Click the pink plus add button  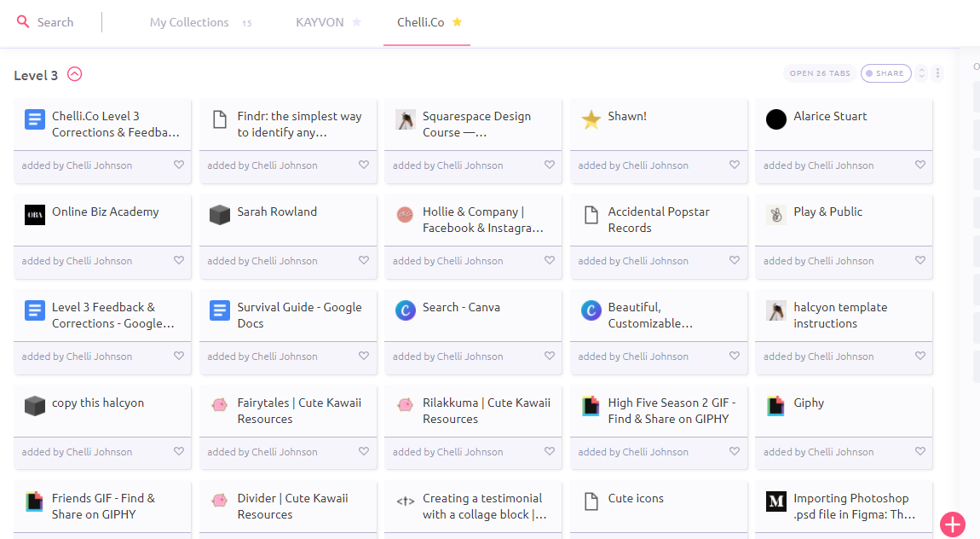tap(953, 524)
